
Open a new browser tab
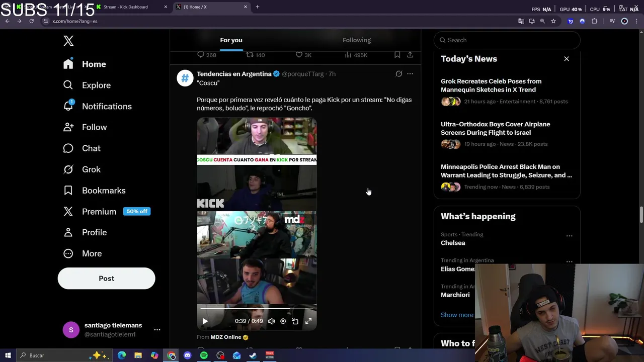pos(258,7)
